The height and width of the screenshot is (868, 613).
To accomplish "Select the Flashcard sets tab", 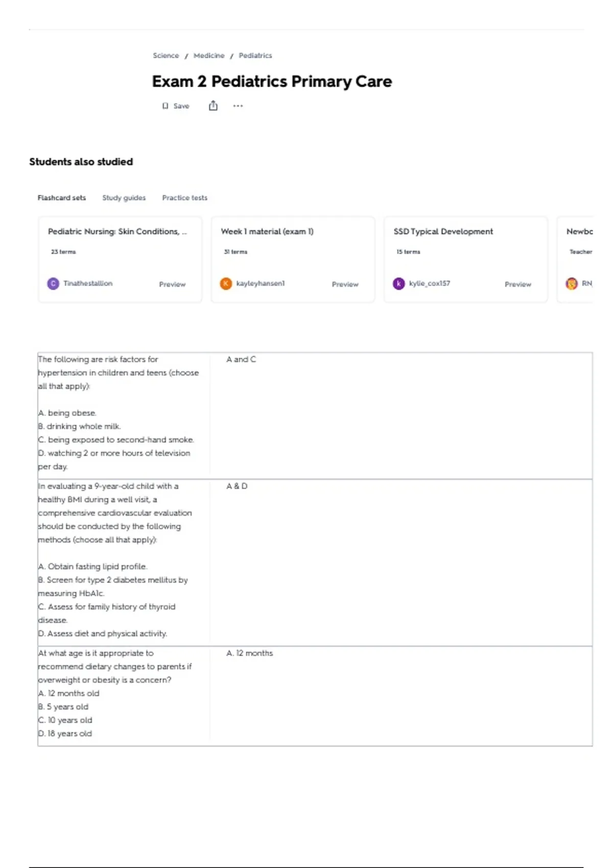I will pos(62,198).
